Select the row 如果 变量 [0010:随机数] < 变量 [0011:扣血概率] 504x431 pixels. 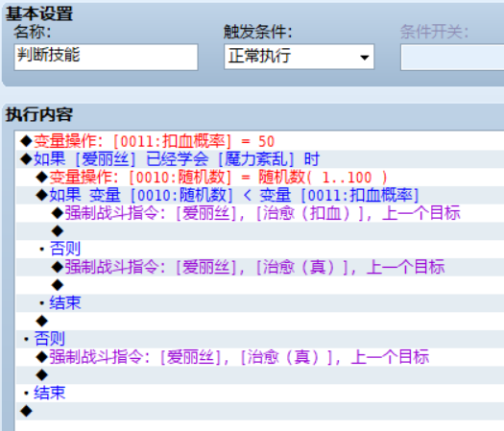(x=260, y=195)
